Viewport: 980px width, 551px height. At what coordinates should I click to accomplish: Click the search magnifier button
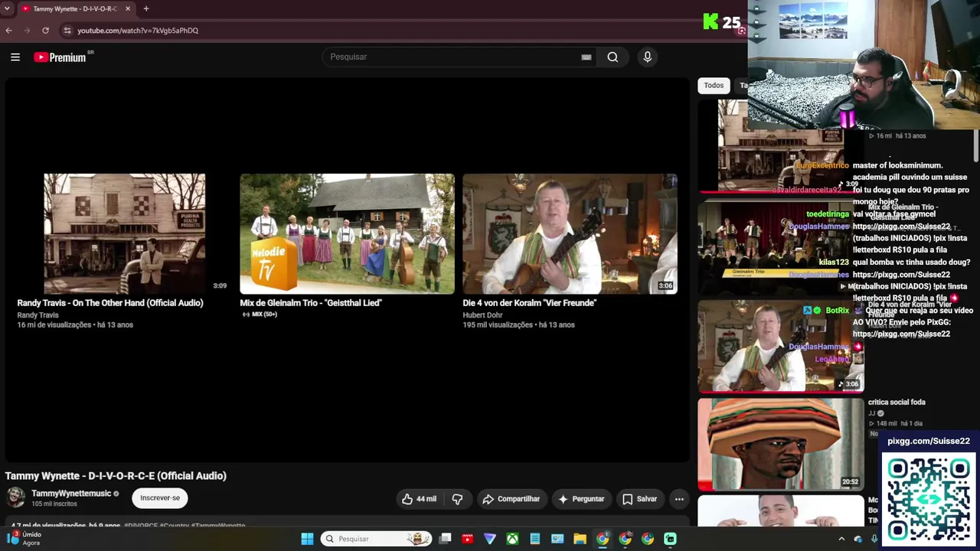tap(612, 57)
